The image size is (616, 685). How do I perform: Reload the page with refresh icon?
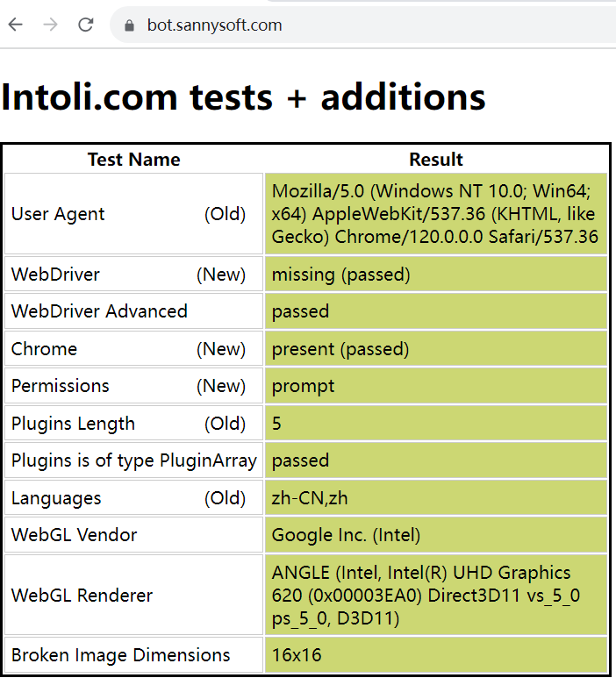click(86, 25)
